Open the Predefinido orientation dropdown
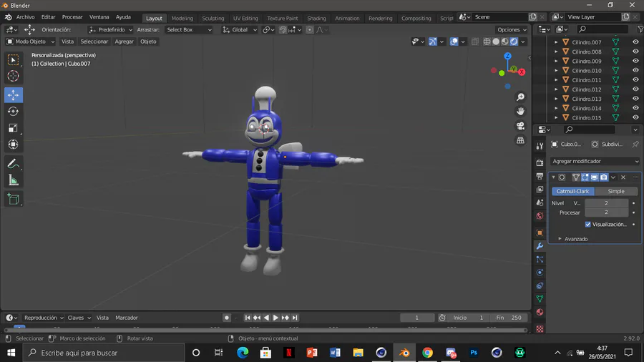 coord(110,29)
